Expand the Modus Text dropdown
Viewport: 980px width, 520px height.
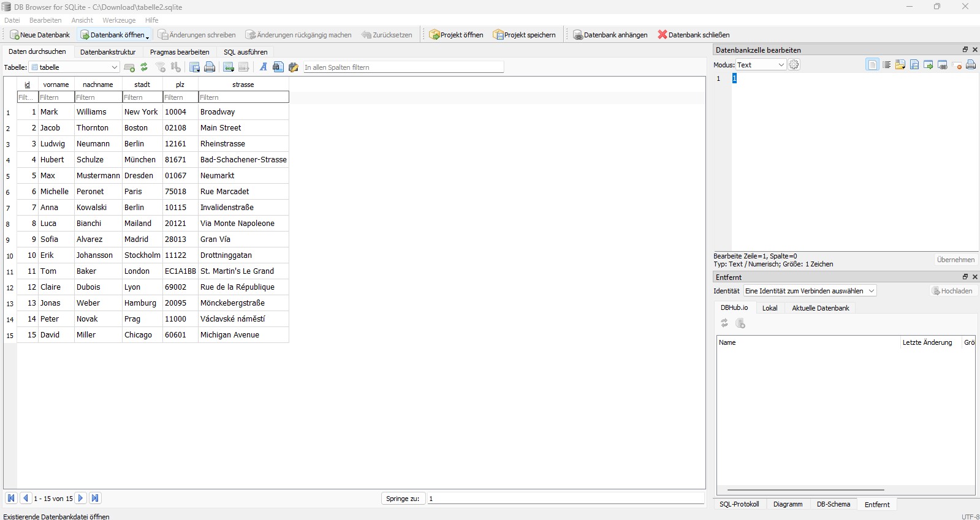click(x=761, y=65)
